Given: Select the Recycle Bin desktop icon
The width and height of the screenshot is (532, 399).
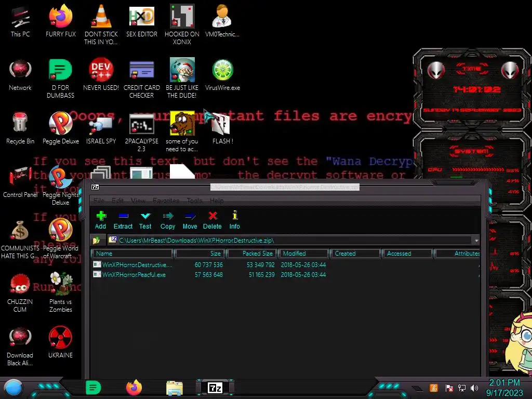Looking at the screenshot, I should coord(20,128).
